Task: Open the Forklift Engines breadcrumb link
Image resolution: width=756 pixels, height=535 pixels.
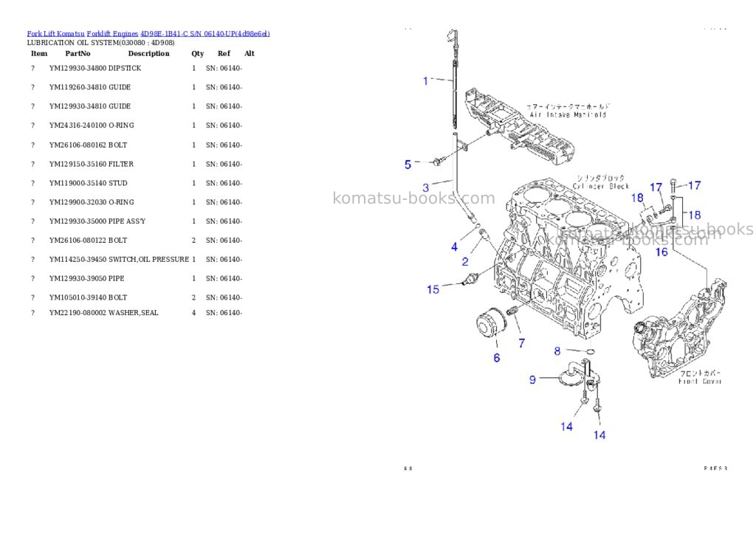Action: pyautogui.click(x=112, y=34)
